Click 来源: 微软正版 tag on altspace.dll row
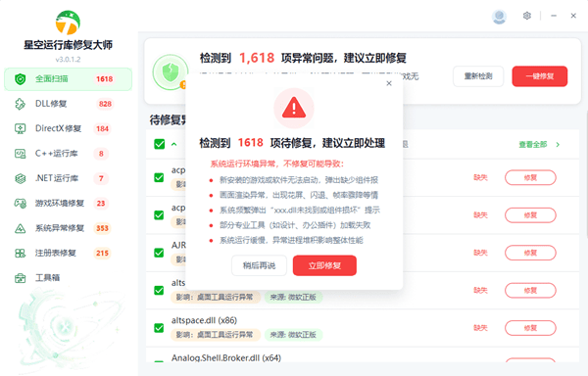The height and width of the screenshot is (376, 588). click(293, 335)
